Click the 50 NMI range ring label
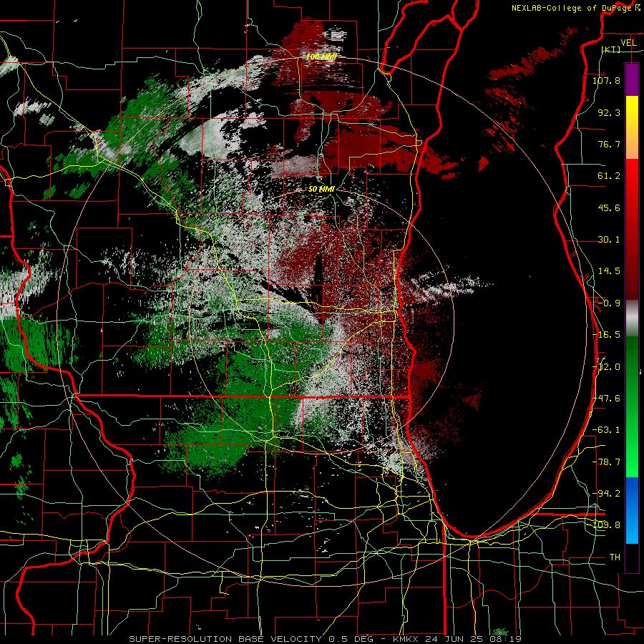The width and height of the screenshot is (644, 644). coord(321,190)
